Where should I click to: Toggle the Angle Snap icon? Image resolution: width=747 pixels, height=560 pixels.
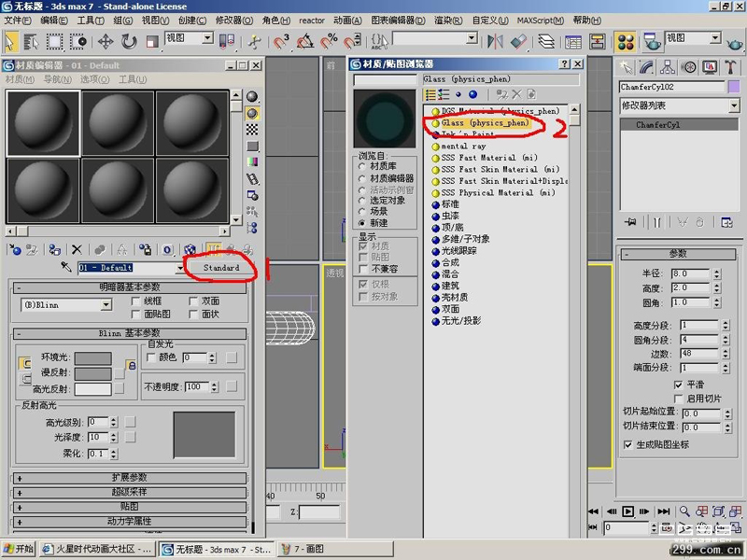(305, 42)
